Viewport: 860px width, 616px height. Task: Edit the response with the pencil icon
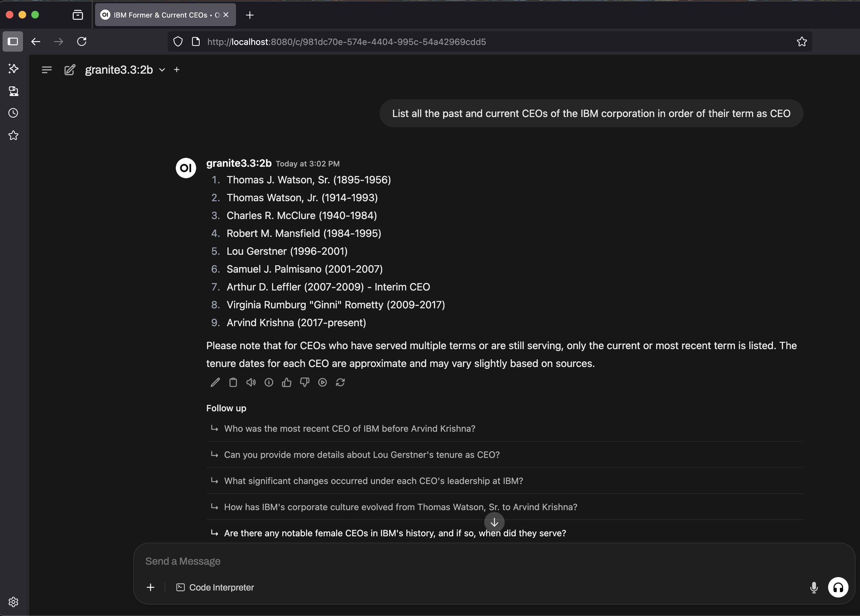215,383
